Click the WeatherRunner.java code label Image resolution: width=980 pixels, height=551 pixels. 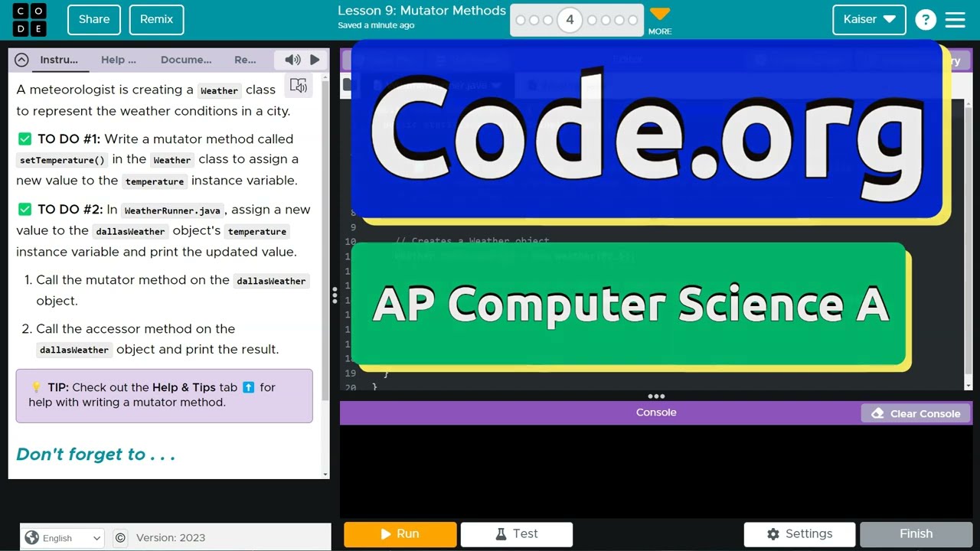coord(172,210)
